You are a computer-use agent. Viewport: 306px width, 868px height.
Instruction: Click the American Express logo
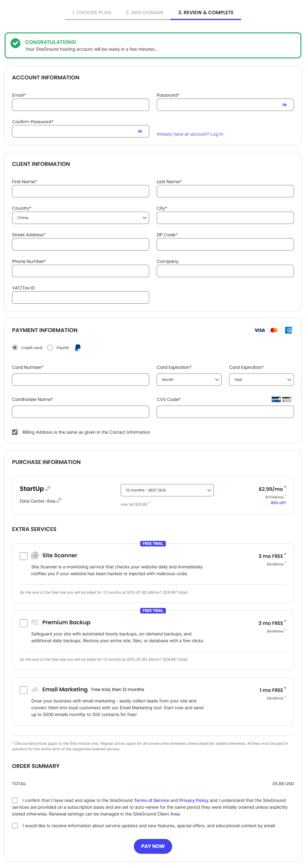288,330
